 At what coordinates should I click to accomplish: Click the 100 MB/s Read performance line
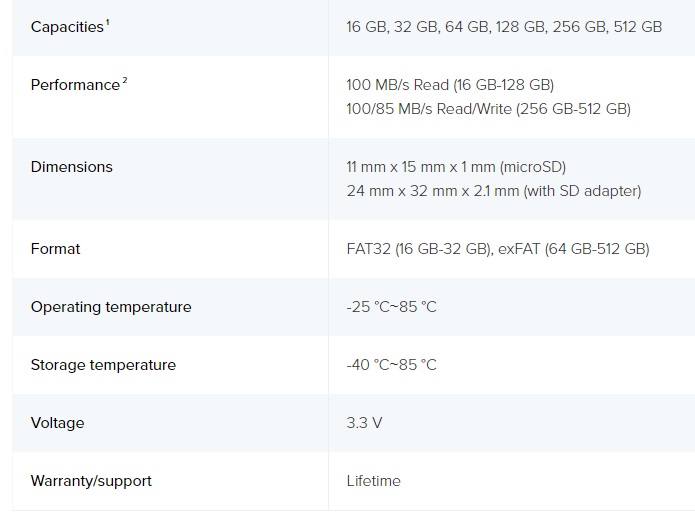pos(450,85)
